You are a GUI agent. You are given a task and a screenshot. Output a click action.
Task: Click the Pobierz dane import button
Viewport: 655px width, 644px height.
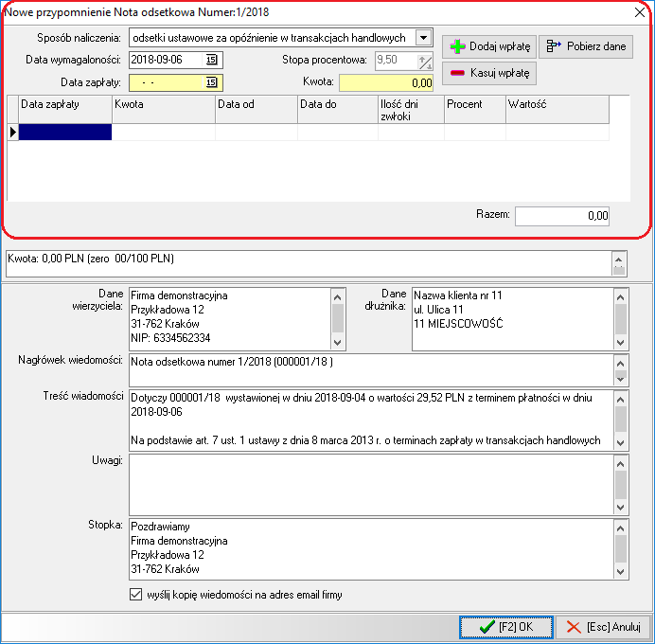[585, 47]
